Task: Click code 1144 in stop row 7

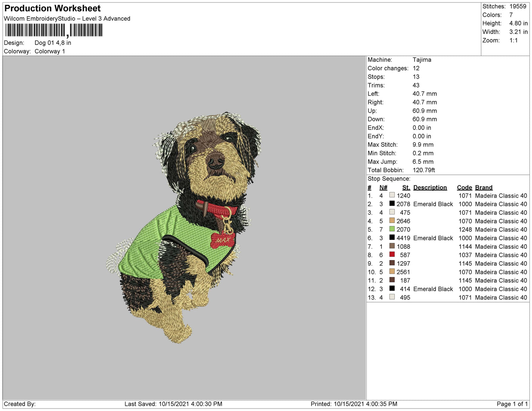Action: coord(465,247)
